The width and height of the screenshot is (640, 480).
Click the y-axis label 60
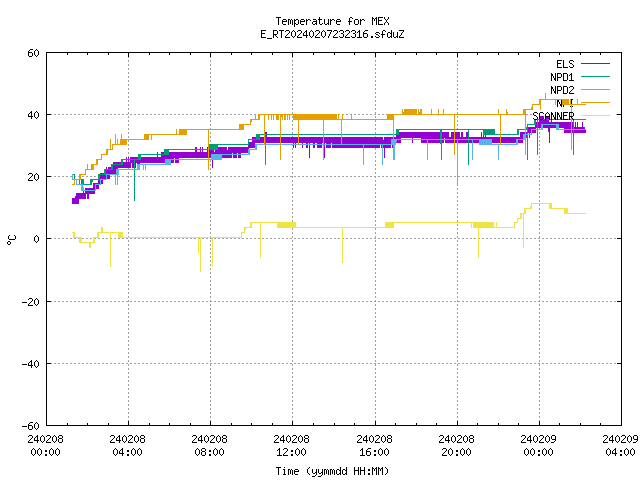click(33, 53)
